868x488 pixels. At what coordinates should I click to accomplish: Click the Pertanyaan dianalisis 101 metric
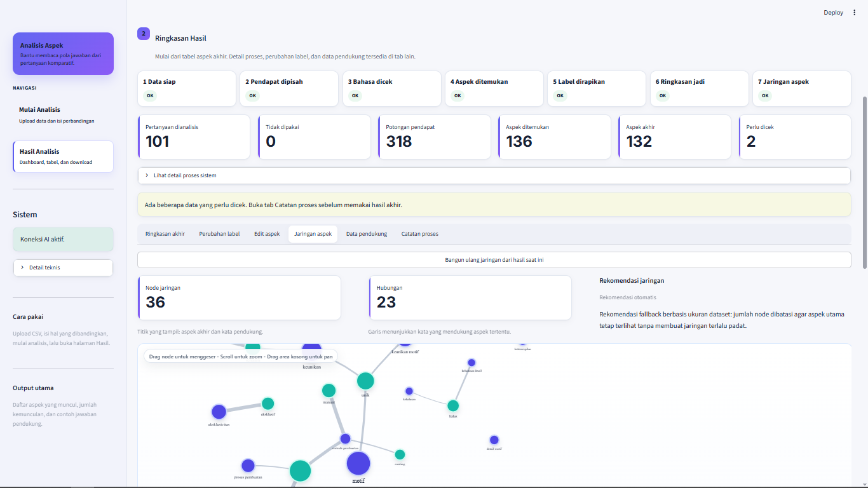pos(194,137)
